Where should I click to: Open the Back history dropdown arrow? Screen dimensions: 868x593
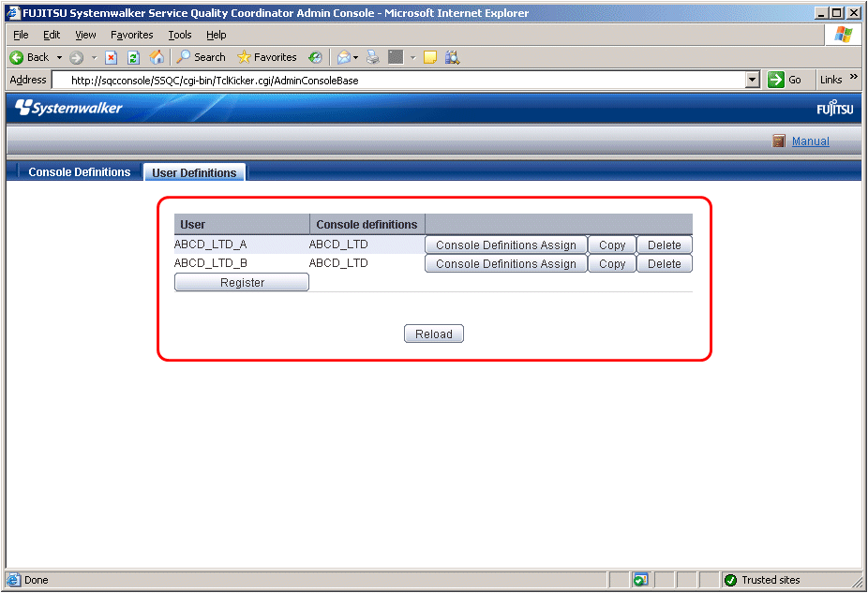[x=59, y=57]
